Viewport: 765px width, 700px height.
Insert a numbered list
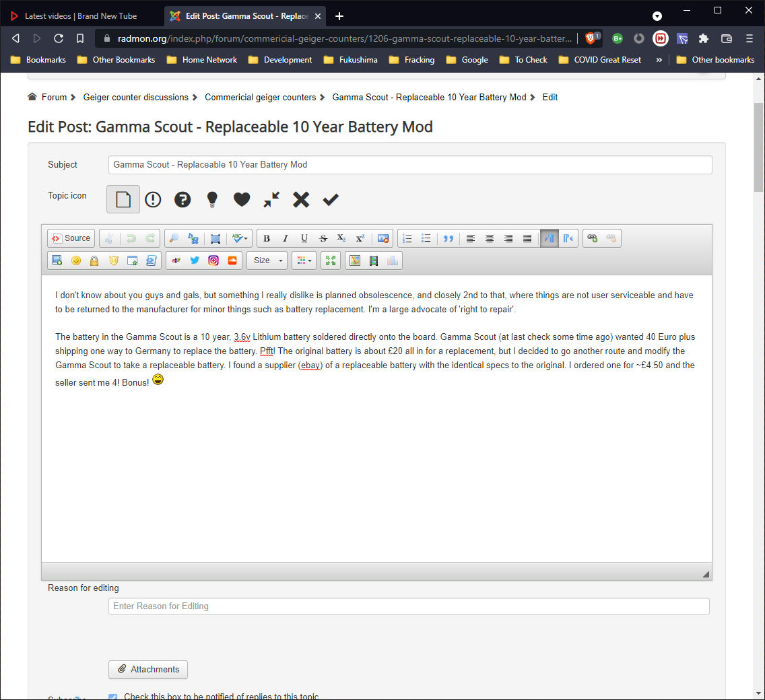(407, 238)
